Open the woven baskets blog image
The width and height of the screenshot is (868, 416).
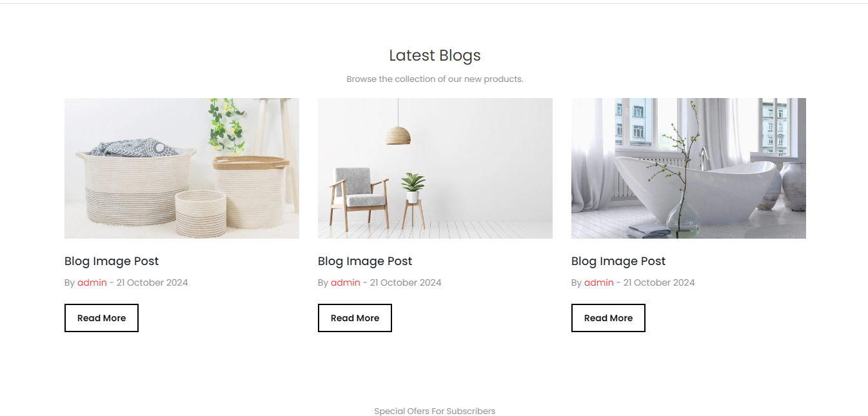click(x=182, y=168)
